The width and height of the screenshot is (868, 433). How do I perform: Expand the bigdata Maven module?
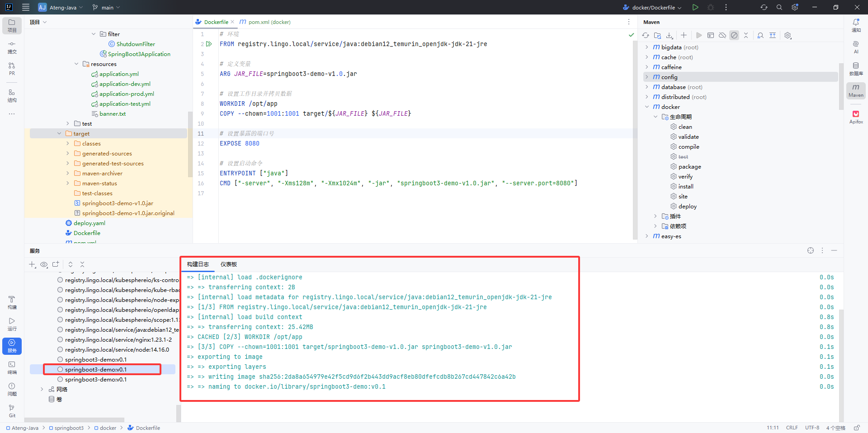pyautogui.click(x=647, y=47)
